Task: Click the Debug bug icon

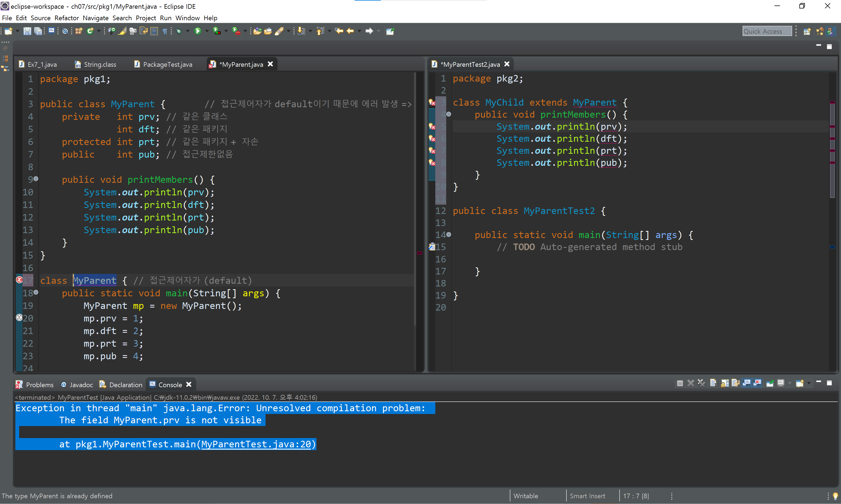Action: [x=179, y=31]
